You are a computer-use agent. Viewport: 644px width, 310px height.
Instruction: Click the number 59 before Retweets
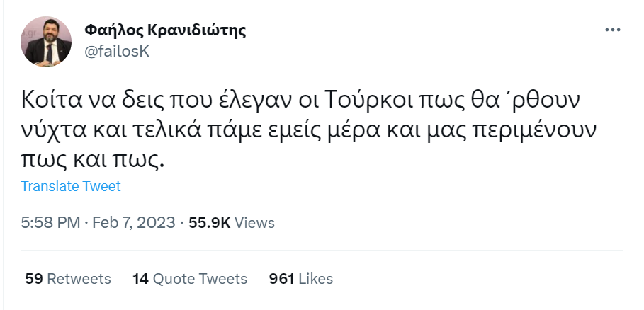click(x=33, y=279)
